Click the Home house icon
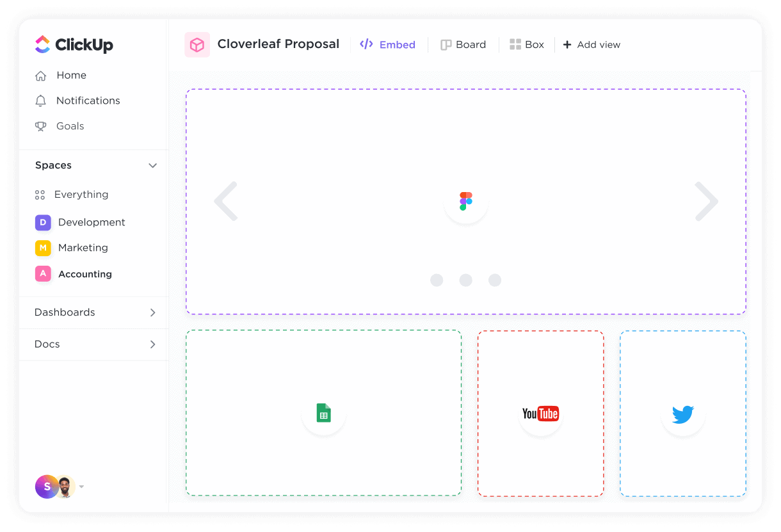The height and width of the screenshot is (532, 781). 40,76
